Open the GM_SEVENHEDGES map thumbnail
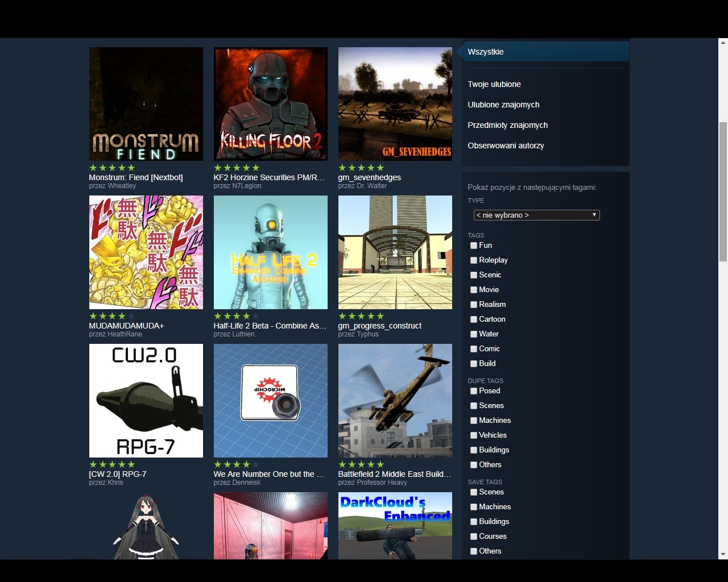 click(395, 104)
